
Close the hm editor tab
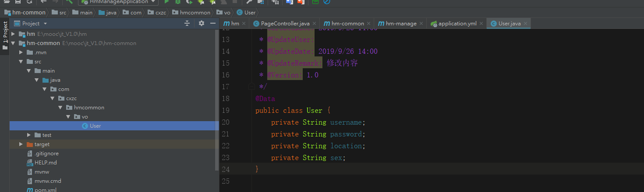244,24
